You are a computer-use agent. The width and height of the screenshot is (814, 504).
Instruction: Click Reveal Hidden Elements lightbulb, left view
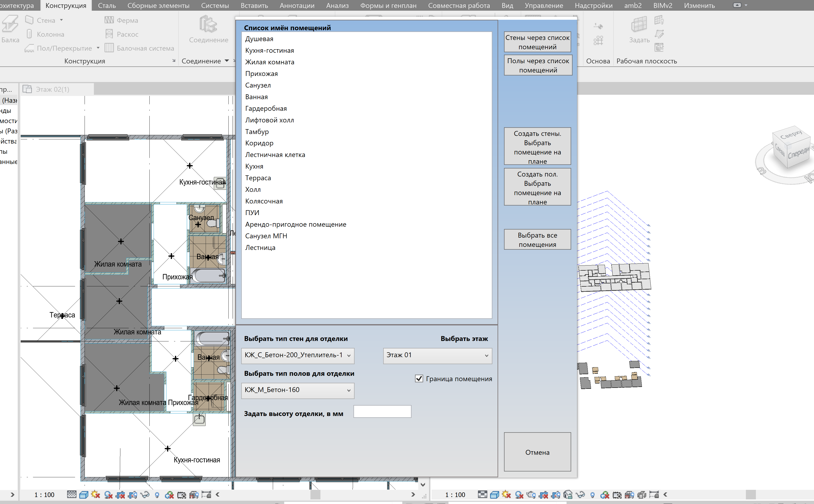pyautogui.click(x=157, y=495)
